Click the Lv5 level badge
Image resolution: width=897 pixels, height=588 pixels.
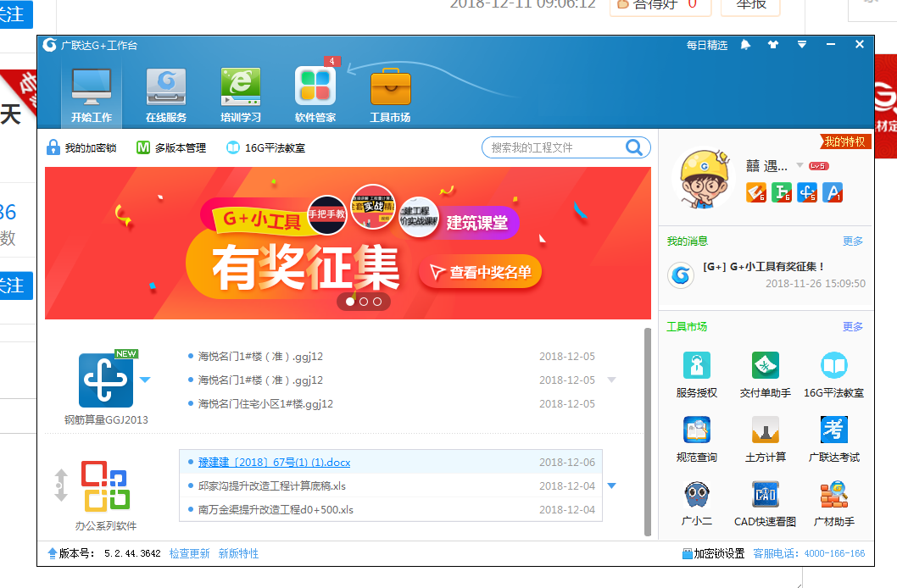pyautogui.click(x=819, y=166)
